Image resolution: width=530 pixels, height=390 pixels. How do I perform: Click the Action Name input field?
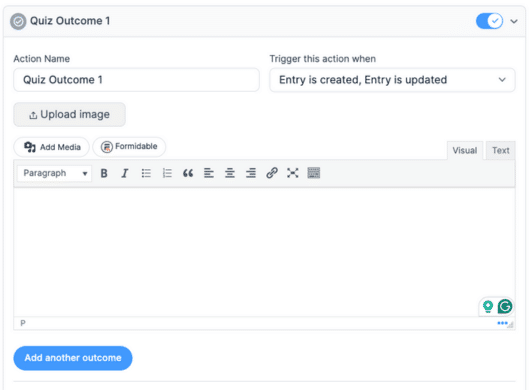coord(137,80)
